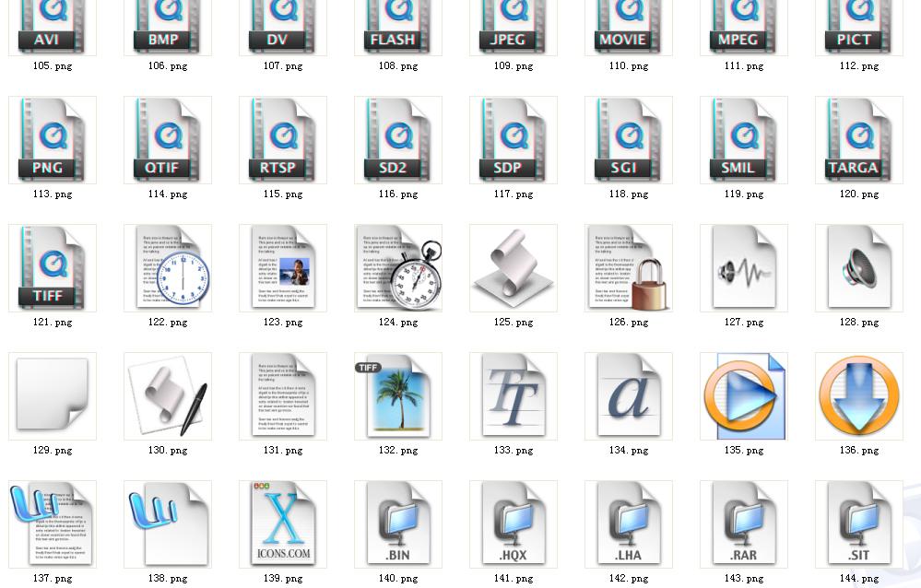Click the document with photo icon

(x=282, y=268)
